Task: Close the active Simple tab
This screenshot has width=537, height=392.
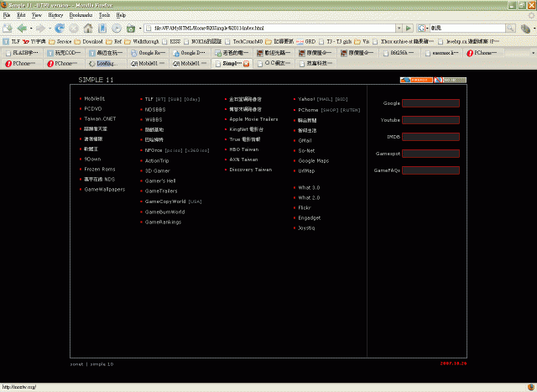Action: (246, 64)
